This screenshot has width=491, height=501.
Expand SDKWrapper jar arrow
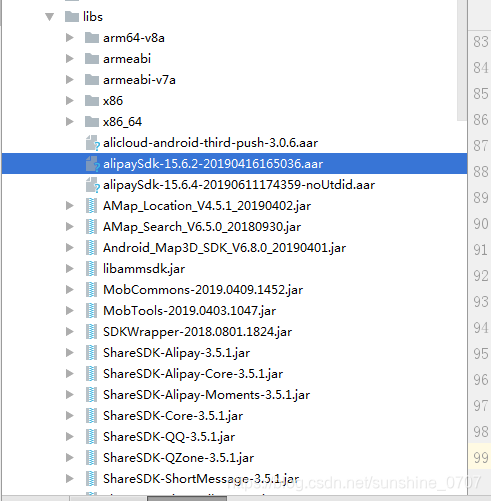(x=69, y=332)
